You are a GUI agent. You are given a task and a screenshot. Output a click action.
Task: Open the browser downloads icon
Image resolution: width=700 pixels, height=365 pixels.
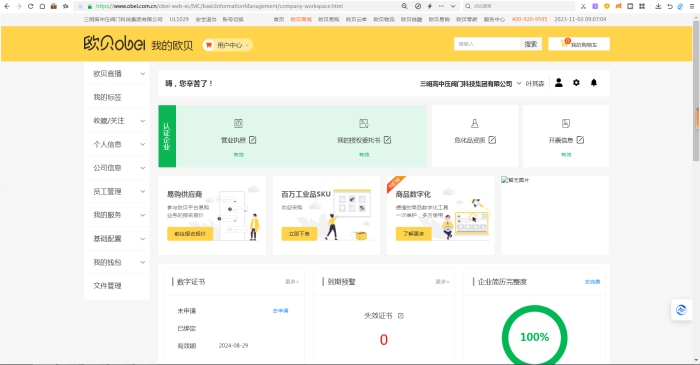(658, 6)
